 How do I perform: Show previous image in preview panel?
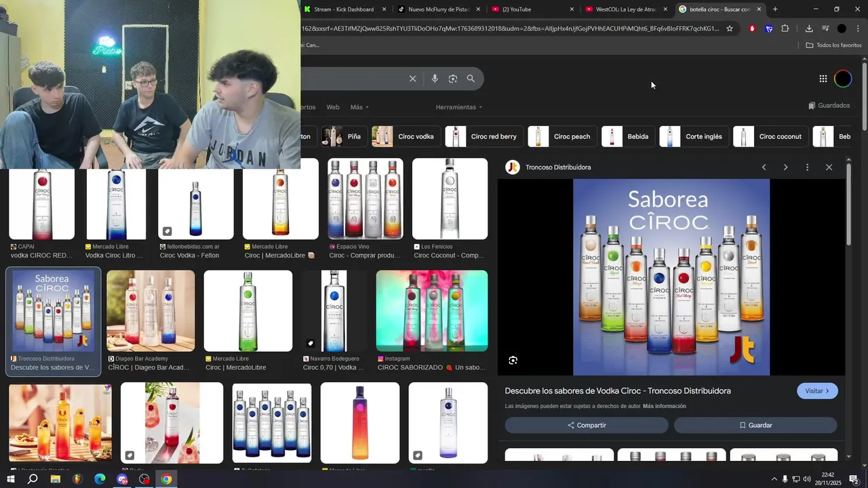tap(764, 167)
